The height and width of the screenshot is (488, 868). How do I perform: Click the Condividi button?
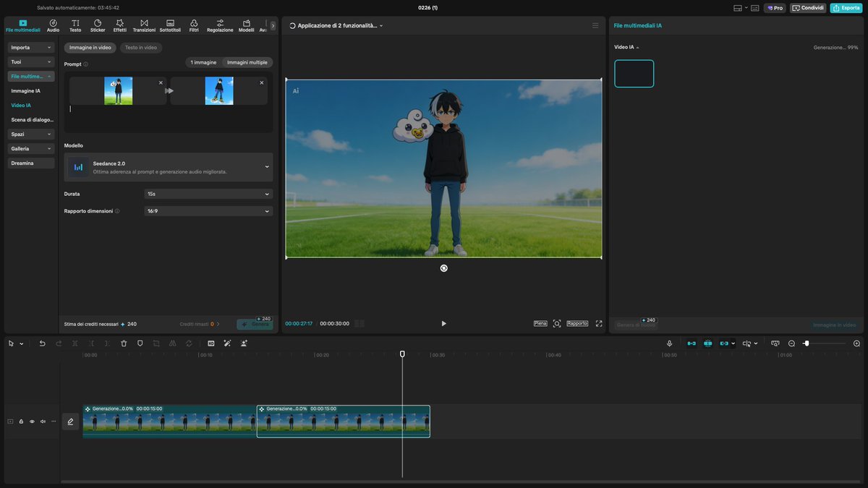[808, 8]
